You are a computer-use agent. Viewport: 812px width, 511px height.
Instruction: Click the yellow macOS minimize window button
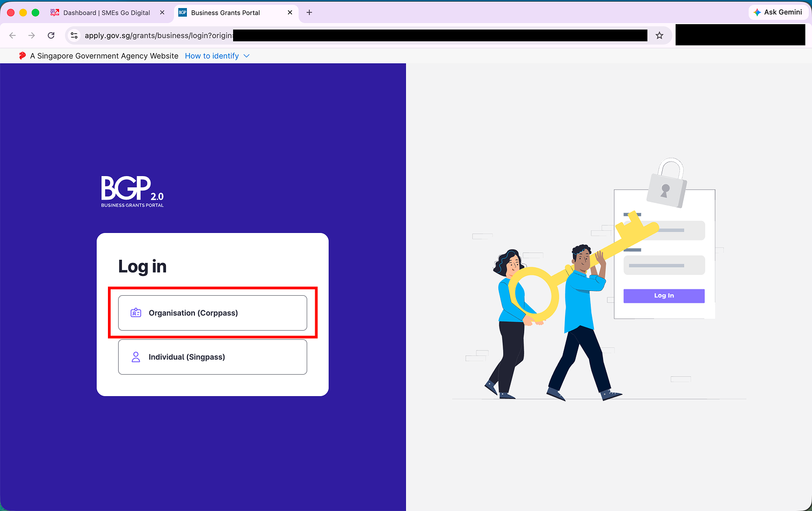point(23,12)
